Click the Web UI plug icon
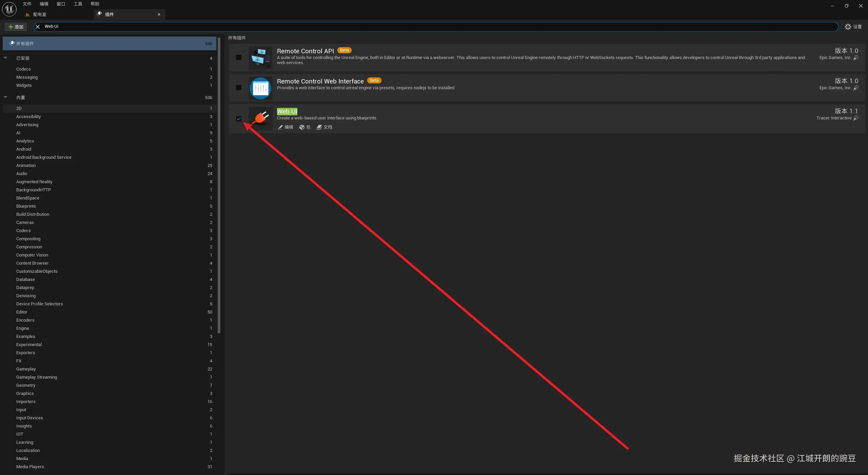Screen dimensions: 868x475 pyautogui.click(x=260, y=118)
